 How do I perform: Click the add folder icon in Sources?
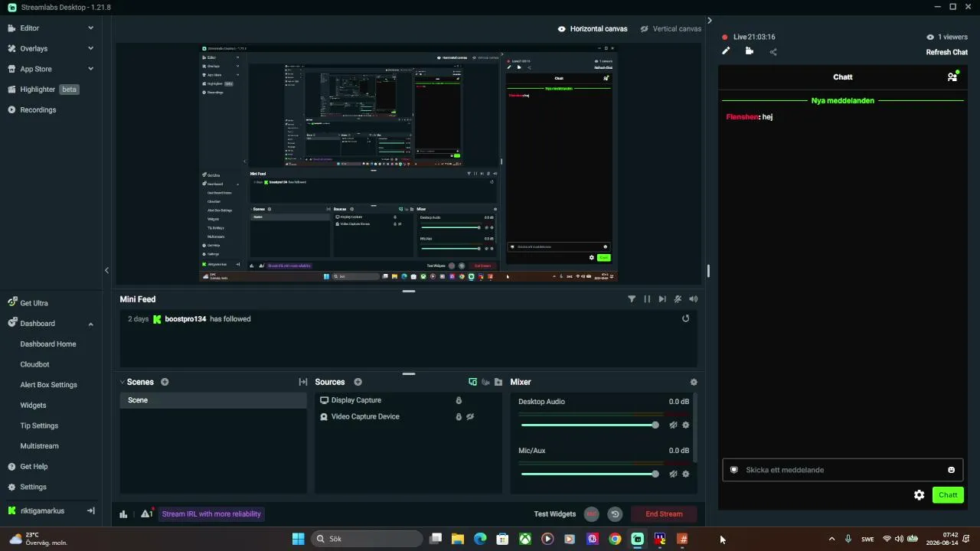(498, 382)
